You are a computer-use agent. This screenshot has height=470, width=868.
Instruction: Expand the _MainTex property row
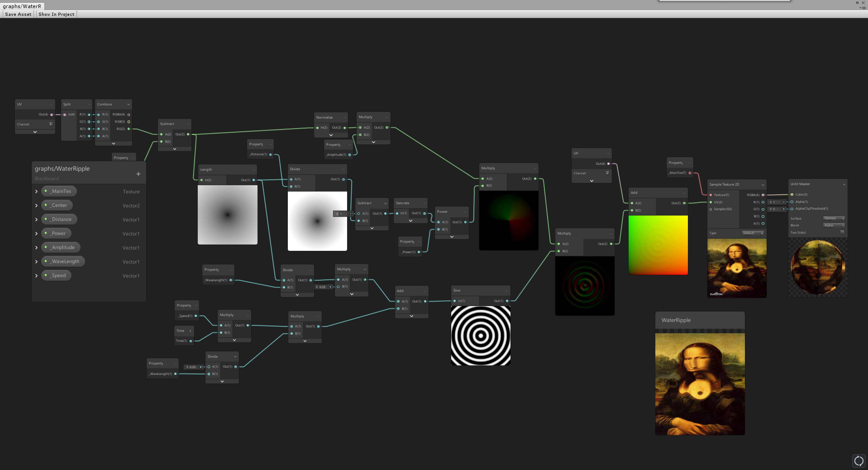tap(36, 192)
